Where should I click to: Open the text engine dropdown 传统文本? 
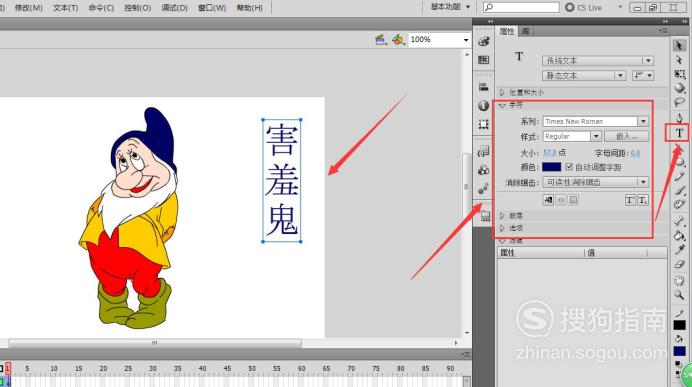coord(598,60)
